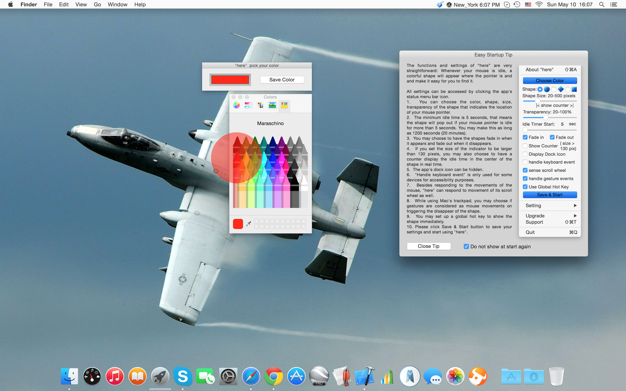Launch Google Chrome from the dock

pos(273,376)
